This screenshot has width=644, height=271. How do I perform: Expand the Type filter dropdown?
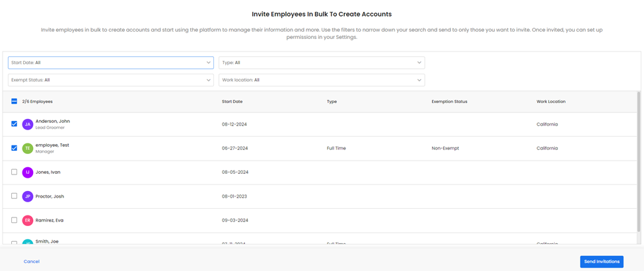point(321,63)
